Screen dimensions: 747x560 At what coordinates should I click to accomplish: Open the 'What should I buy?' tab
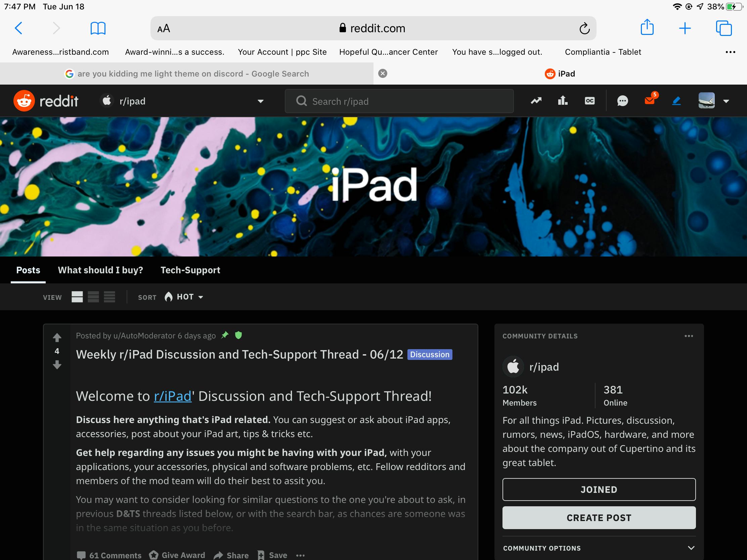click(x=100, y=270)
